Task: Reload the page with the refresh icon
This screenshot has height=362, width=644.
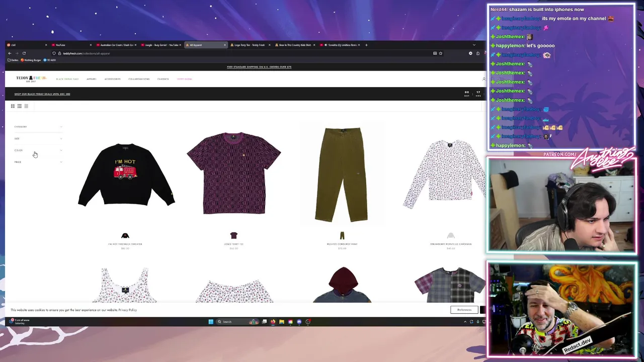Action: pos(24,53)
